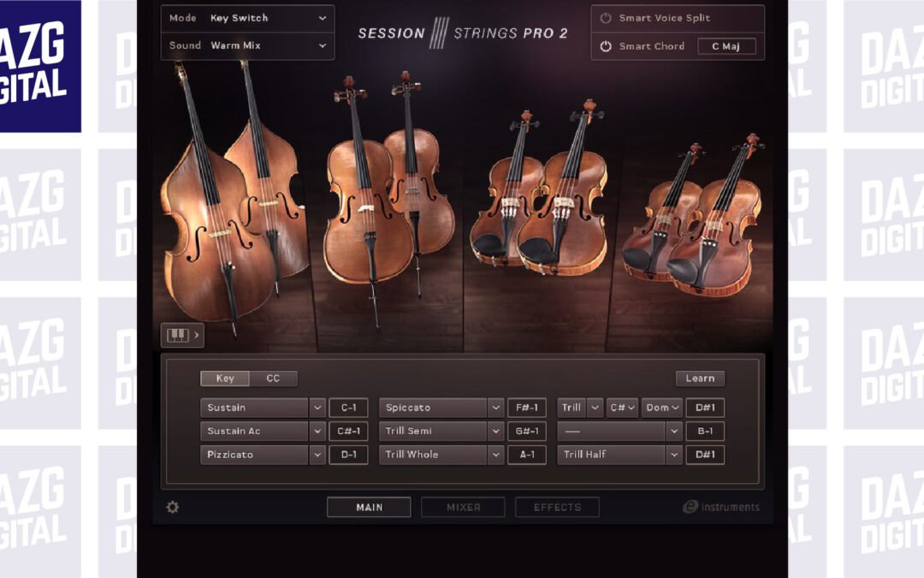Click the C-1 key assignment field

(348, 408)
